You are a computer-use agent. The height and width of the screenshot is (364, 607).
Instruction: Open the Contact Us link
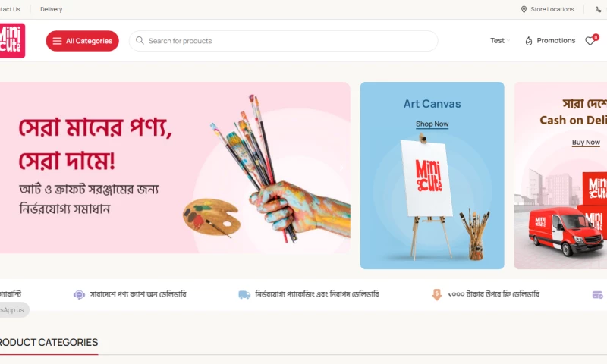coord(10,9)
